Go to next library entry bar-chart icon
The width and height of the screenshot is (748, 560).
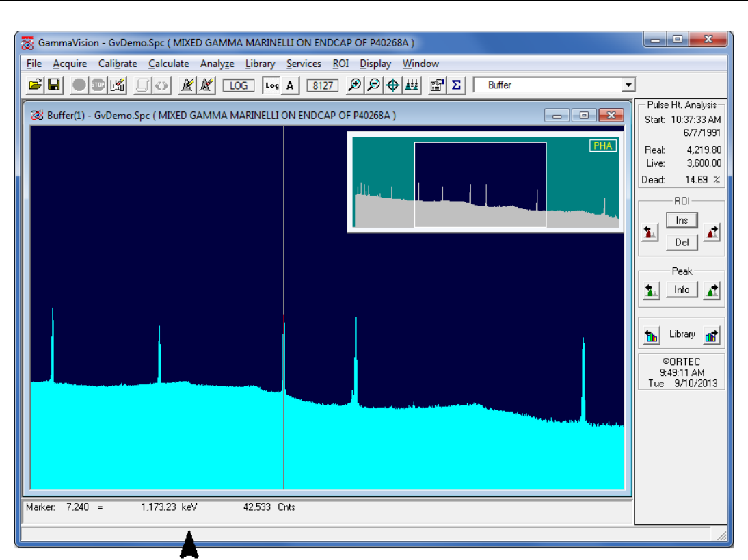point(712,335)
